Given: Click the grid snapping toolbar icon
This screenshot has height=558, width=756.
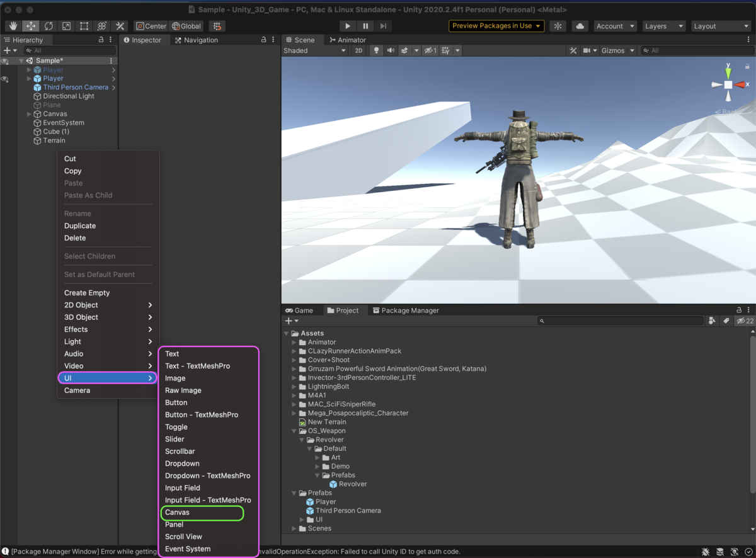Looking at the screenshot, I should (217, 26).
